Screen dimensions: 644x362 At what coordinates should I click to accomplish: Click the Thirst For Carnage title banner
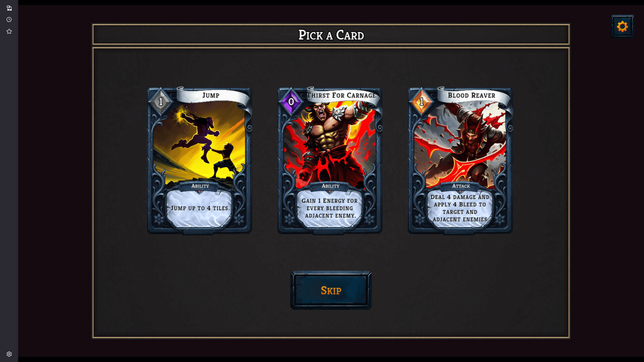341,96
